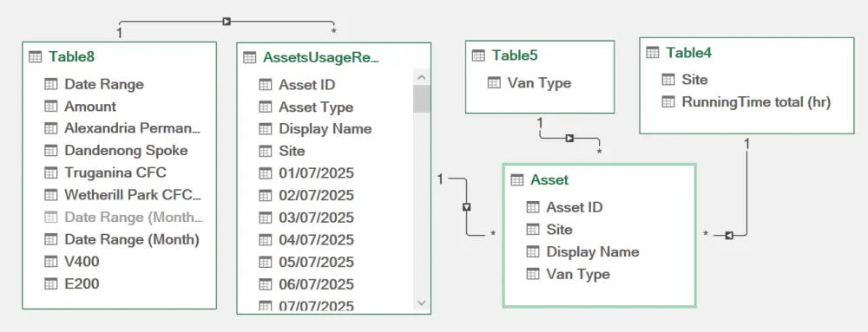Click the scrollbar thumb in AssetsUsageRe... table
The height and width of the screenshot is (332, 868).
(x=422, y=99)
